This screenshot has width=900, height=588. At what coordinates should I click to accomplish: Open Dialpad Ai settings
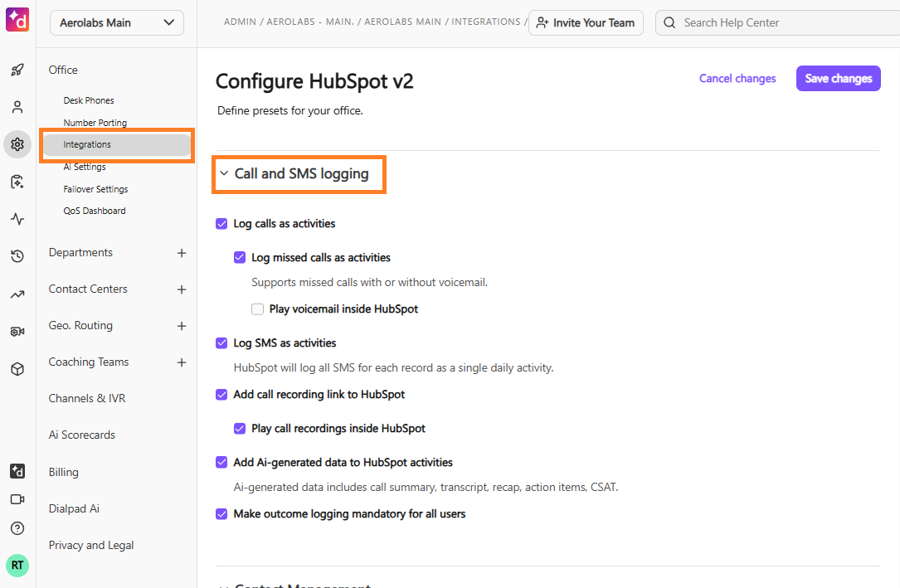click(x=74, y=509)
